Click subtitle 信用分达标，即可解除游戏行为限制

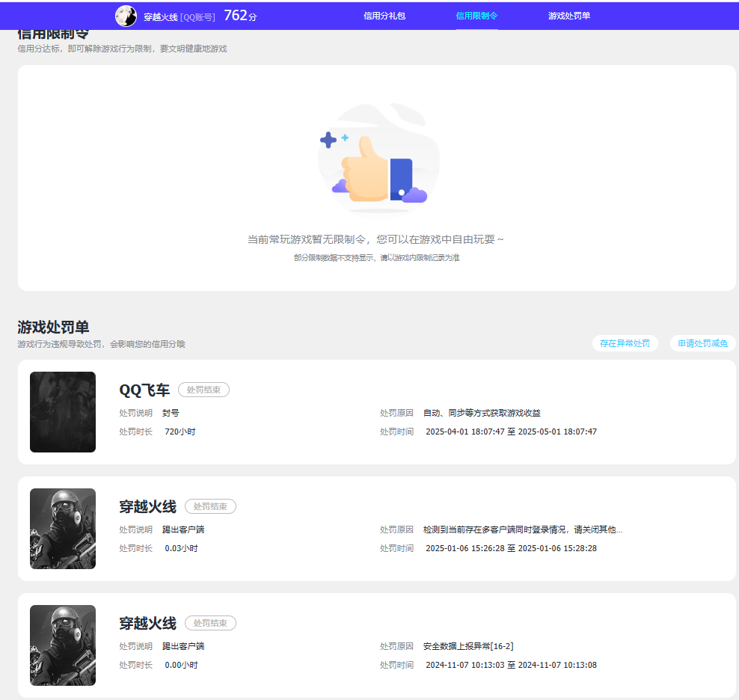pyautogui.click(x=122, y=49)
